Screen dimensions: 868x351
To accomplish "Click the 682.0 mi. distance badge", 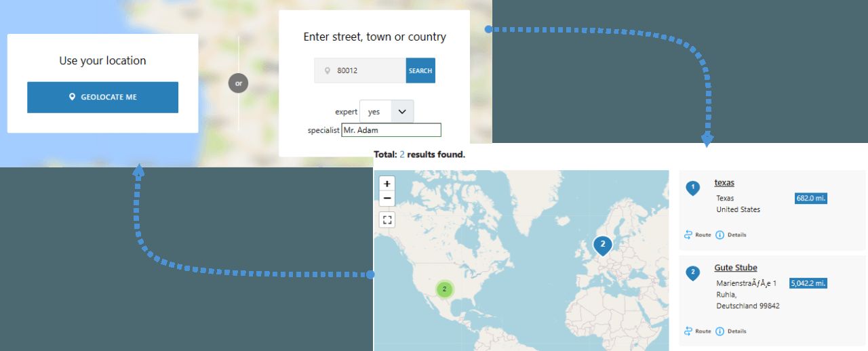I will (x=811, y=199).
